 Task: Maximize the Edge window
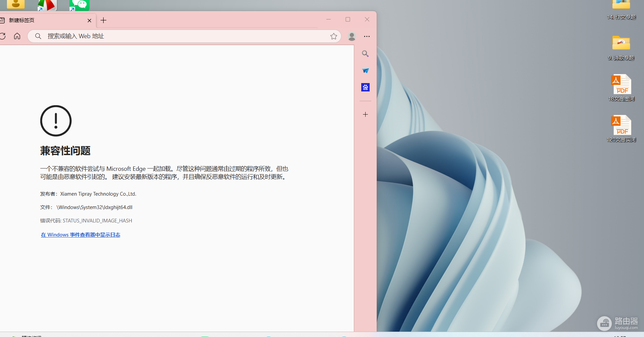(348, 19)
